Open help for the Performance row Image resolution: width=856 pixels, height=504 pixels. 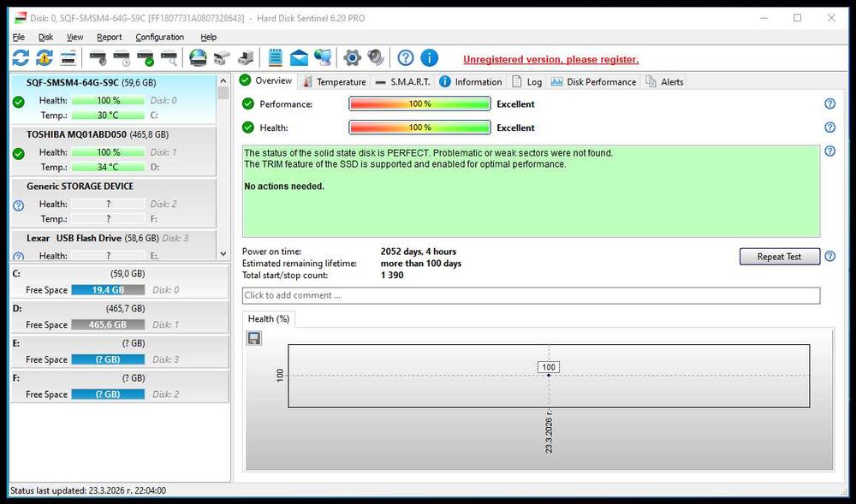point(829,104)
